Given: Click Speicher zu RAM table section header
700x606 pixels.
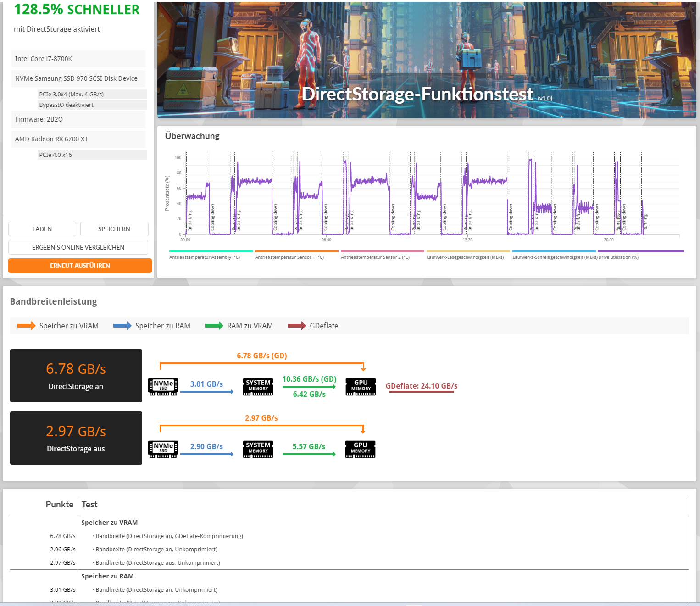Looking at the screenshot, I should point(108,576).
